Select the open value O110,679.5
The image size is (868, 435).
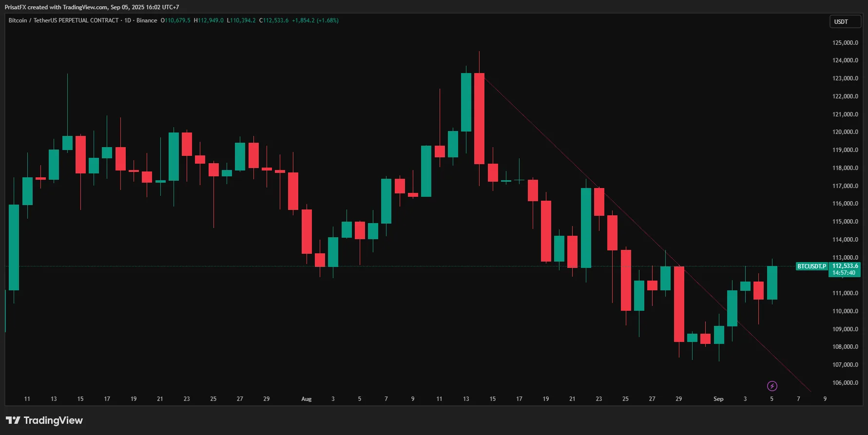coord(175,20)
